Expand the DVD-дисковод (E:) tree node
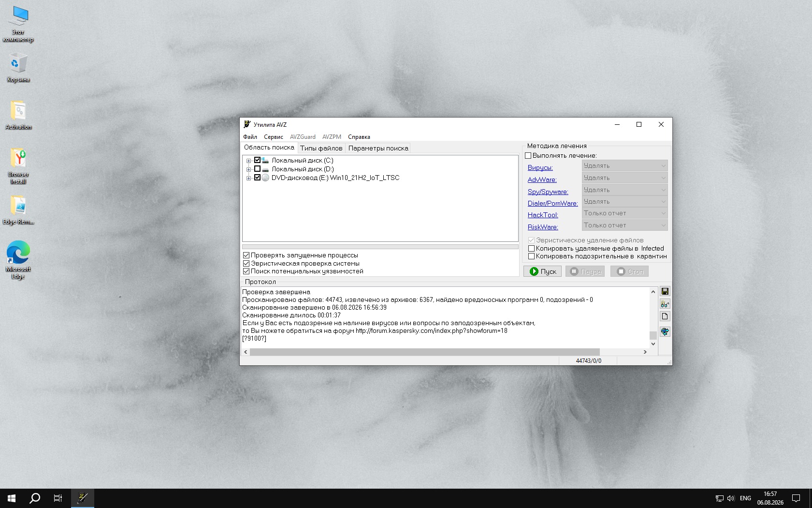The height and width of the screenshot is (508, 812). coord(248,178)
